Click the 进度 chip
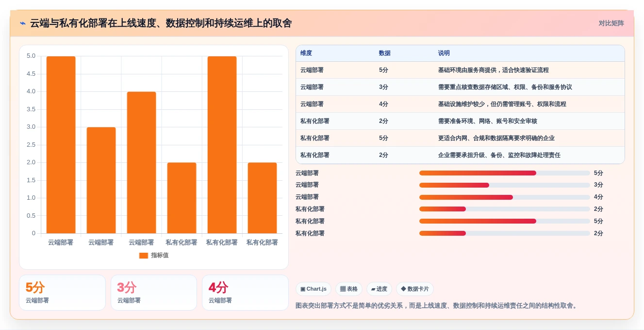The height and width of the screenshot is (330, 644). click(x=379, y=289)
